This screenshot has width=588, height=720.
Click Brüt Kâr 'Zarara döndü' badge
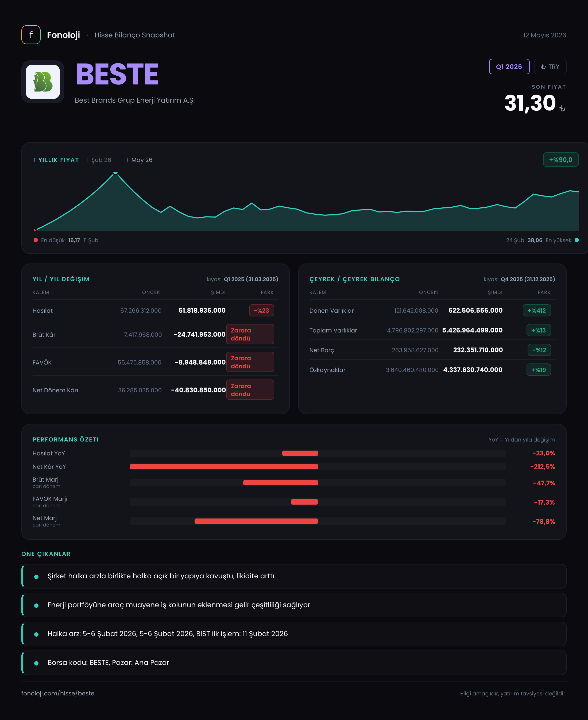coord(250,334)
